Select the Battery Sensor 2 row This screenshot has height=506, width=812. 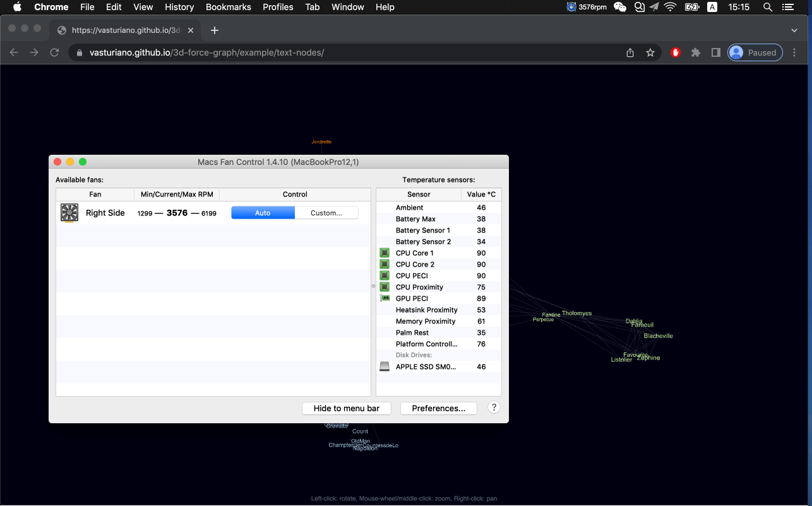point(439,241)
